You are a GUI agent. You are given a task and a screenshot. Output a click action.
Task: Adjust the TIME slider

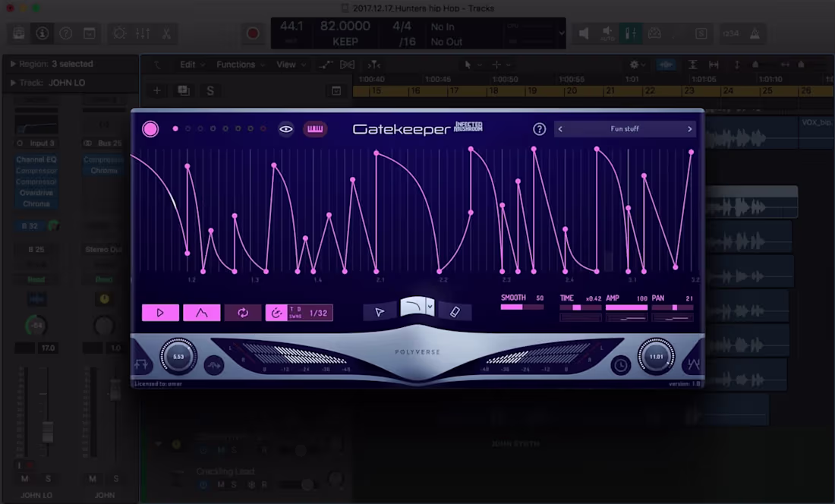click(x=581, y=307)
